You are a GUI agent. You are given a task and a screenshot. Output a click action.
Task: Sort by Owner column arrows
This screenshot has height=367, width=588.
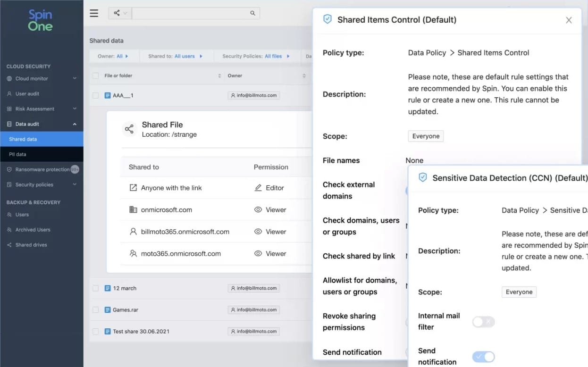(304, 76)
